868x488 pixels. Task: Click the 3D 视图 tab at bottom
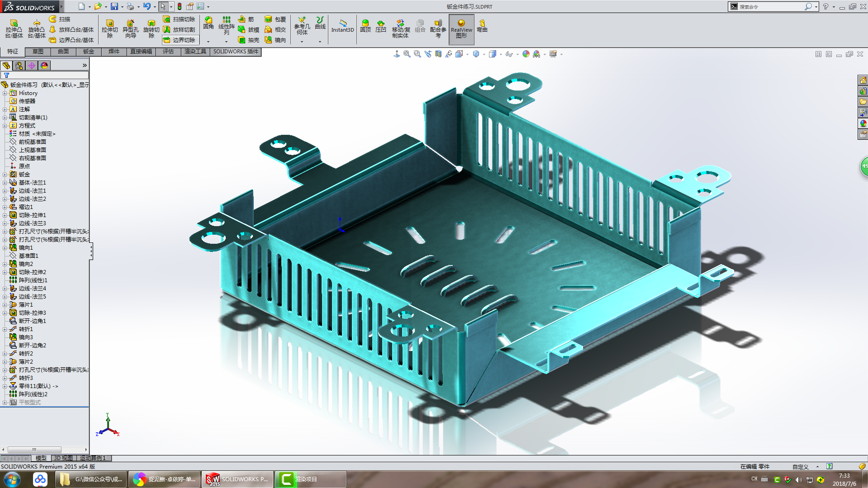(63, 458)
